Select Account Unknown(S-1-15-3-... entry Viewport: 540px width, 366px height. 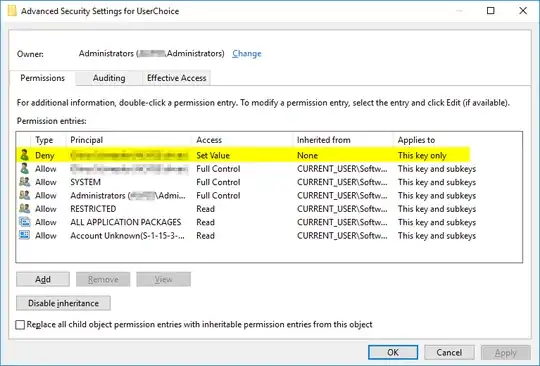[247, 236]
